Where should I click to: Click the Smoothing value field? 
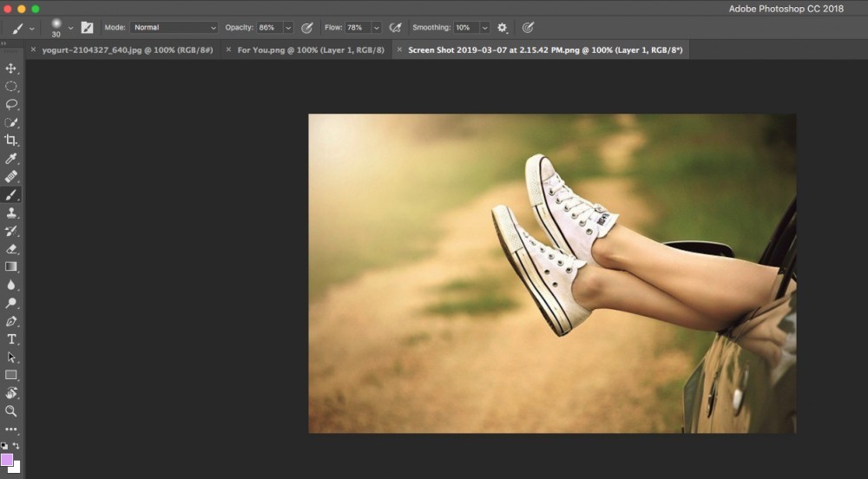tap(466, 28)
